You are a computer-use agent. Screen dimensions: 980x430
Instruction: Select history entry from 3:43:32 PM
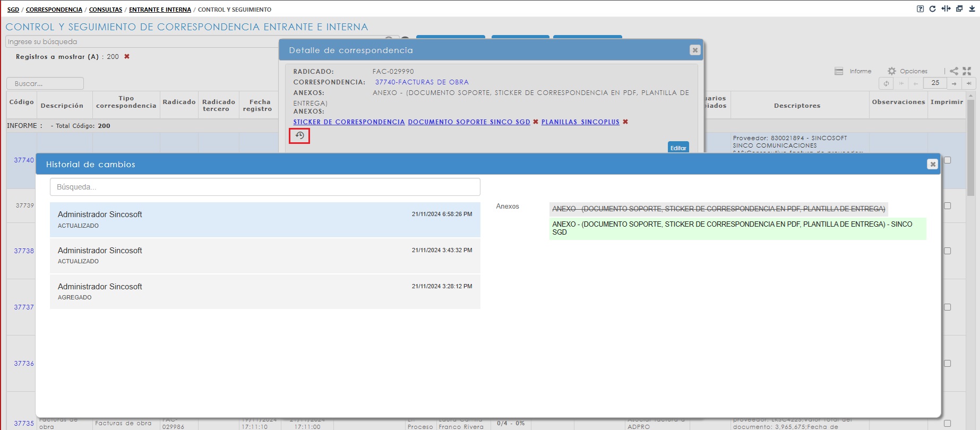265,256
